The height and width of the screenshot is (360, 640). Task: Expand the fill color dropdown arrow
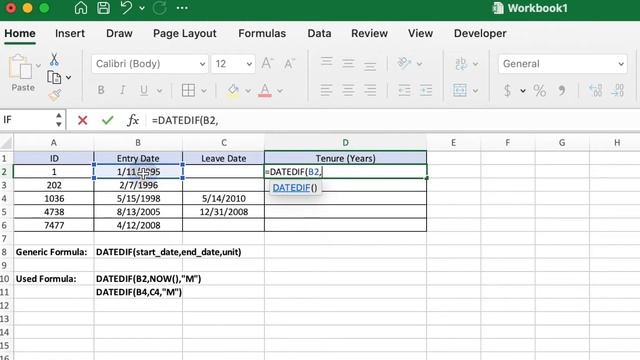tap(248, 91)
